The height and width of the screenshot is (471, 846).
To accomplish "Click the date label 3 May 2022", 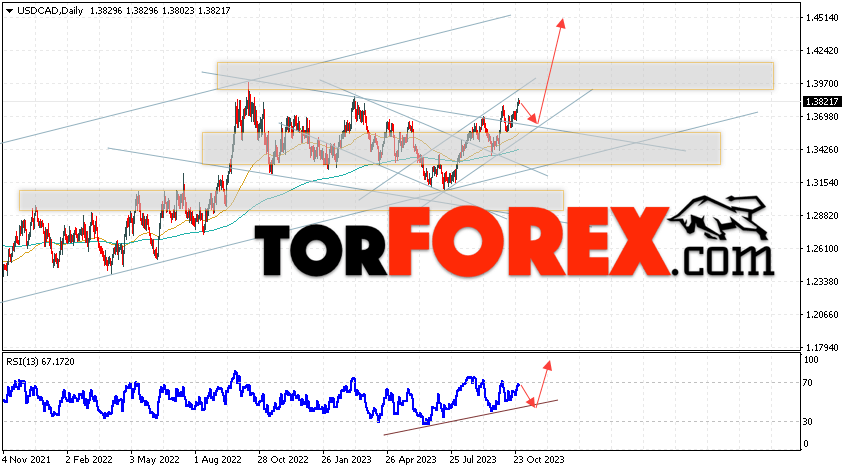I will tap(154, 460).
